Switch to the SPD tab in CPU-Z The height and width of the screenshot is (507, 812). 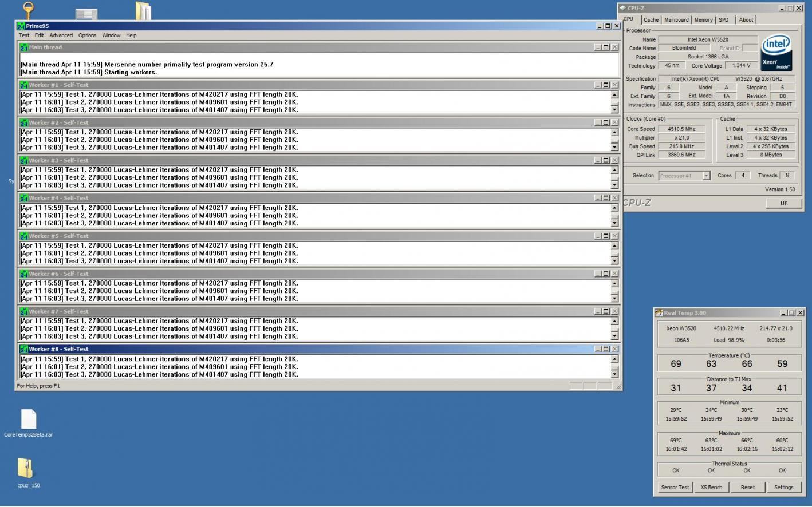724,20
